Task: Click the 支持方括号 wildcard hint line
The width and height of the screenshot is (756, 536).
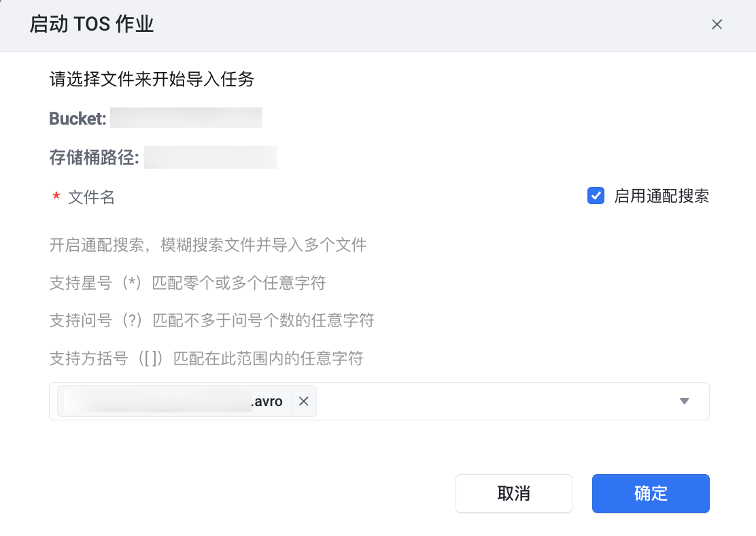Action: point(206,358)
